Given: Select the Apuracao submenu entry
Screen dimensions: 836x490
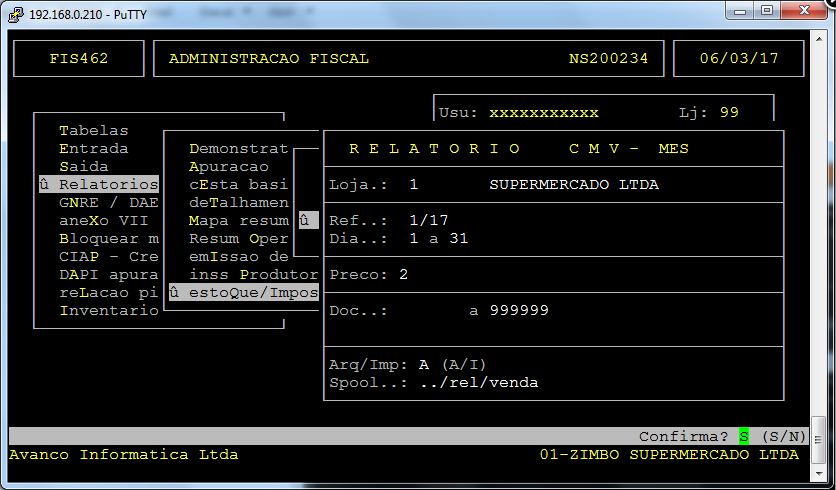Looking at the screenshot, I should 229,166.
